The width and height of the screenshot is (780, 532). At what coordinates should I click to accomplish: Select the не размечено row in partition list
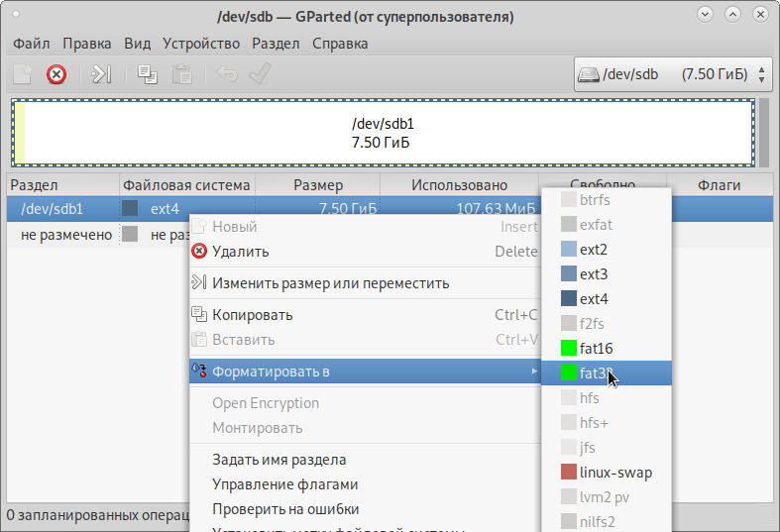pos(97,234)
